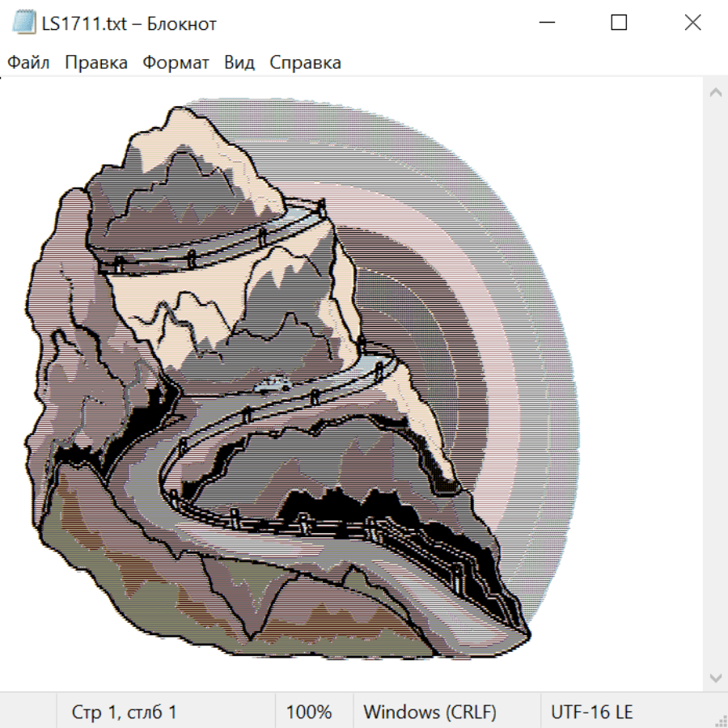Click the scroll down arrow
This screenshot has height=728, width=728.
point(715,676)
